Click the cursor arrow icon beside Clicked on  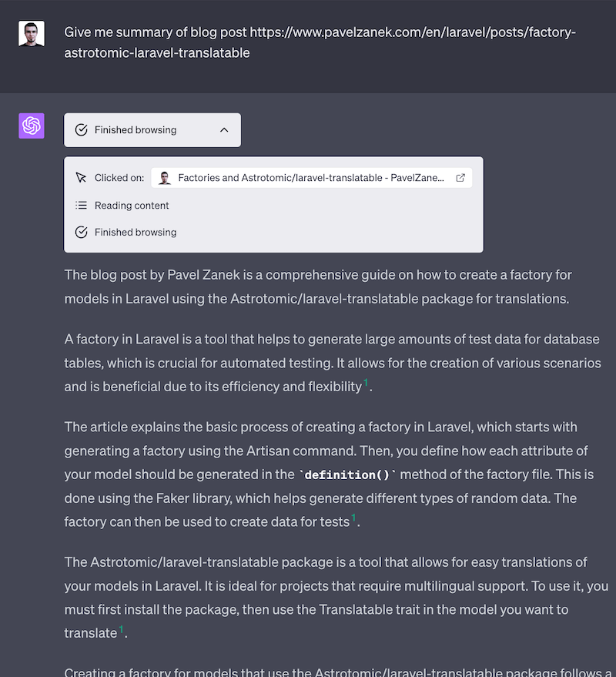pyautogui.click(x=82, y=178)
